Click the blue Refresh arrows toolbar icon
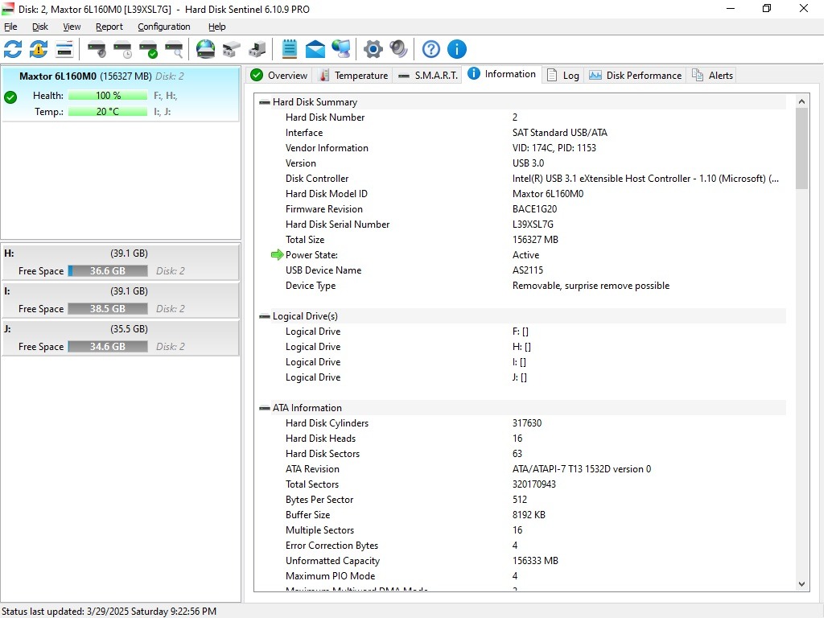Image resolution: width=840 pixels, height=618 pixels. [13, 49]
